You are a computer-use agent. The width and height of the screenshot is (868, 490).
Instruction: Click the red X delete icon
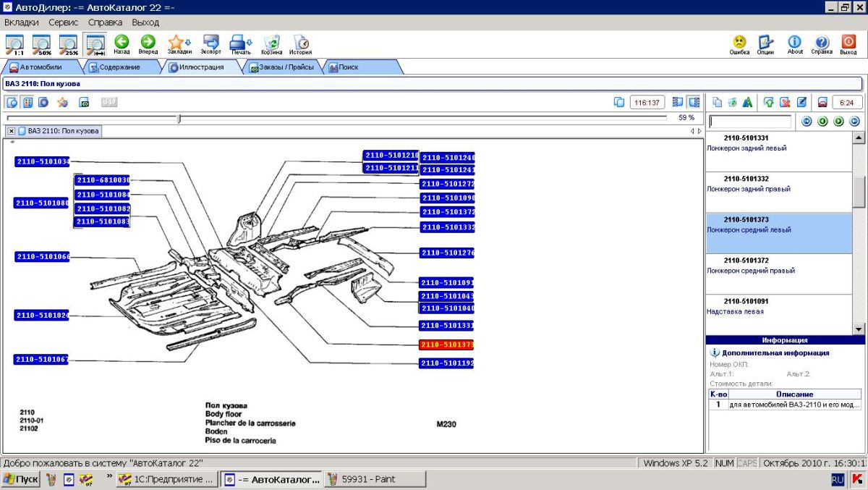coord(784,102)
